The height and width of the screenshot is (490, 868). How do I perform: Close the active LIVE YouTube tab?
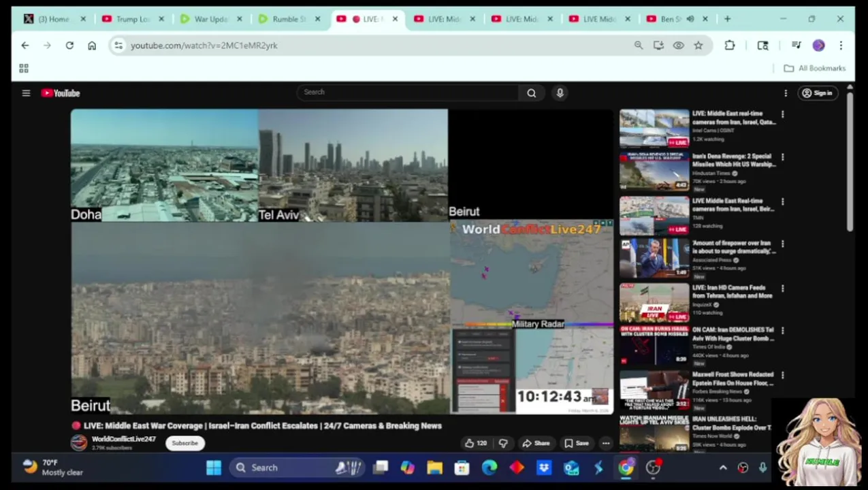[x=395, y=19]
